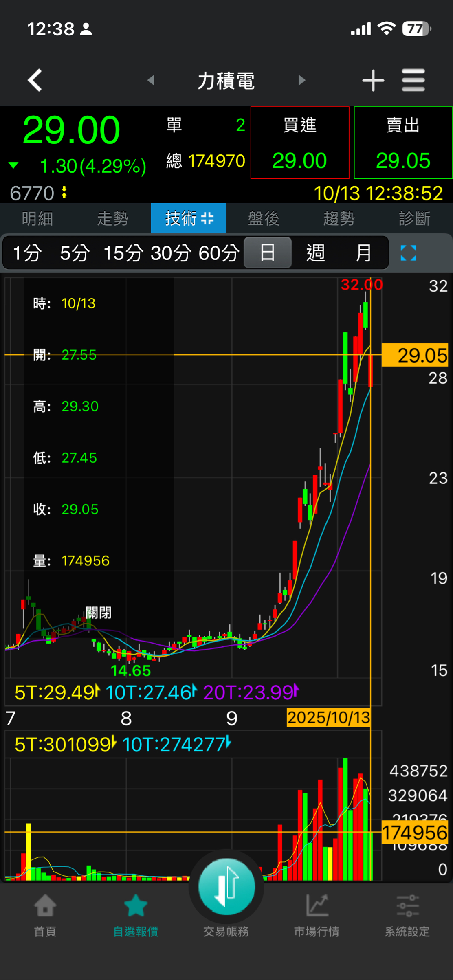
Task: Open the hamburger menu icon
Action: click(413, 80)
